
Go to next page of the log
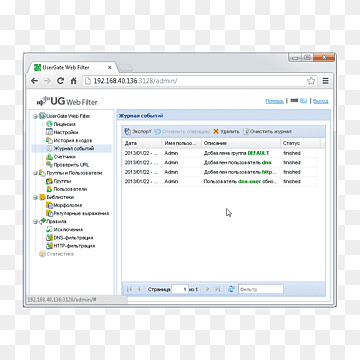click(208, 289)
